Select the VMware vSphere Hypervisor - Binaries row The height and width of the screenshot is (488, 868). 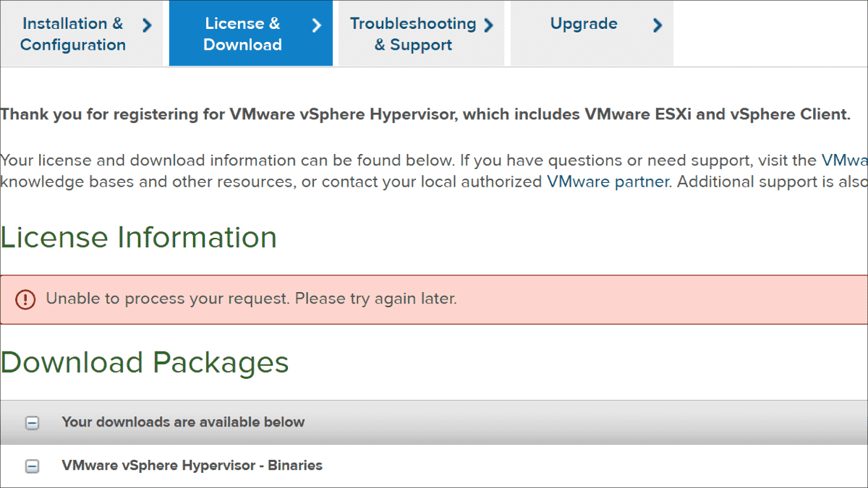tap(191, 466)
